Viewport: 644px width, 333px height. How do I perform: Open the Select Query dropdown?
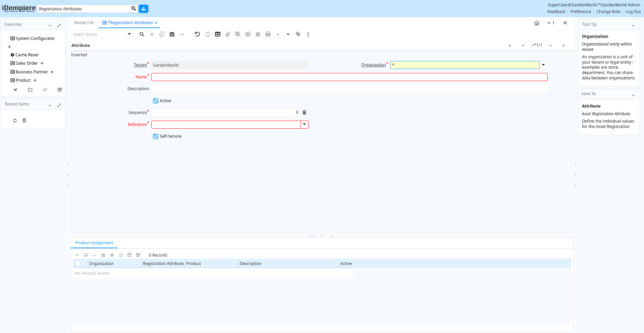point(129,34)
